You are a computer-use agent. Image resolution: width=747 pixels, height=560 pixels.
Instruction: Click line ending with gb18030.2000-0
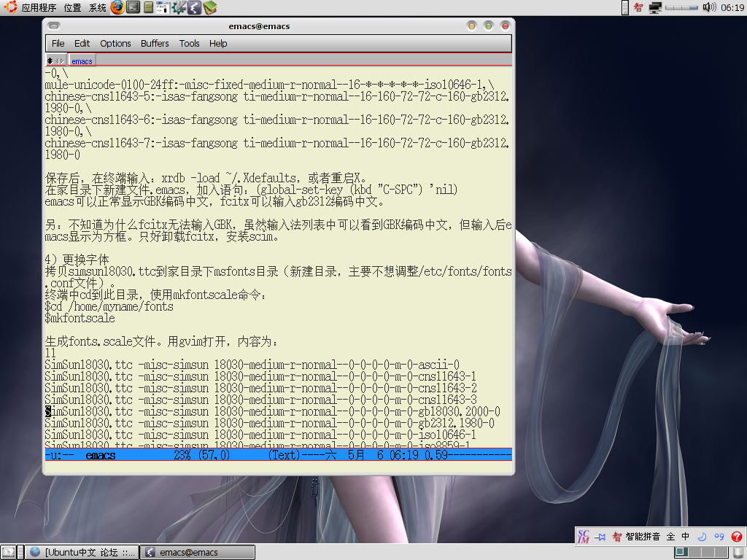[x=273, y=411]
